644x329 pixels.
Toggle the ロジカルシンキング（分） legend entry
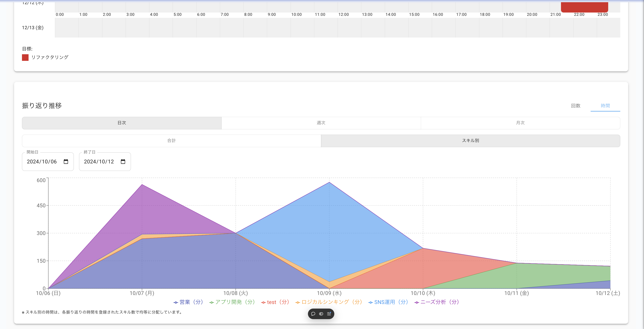click(329, 302)
